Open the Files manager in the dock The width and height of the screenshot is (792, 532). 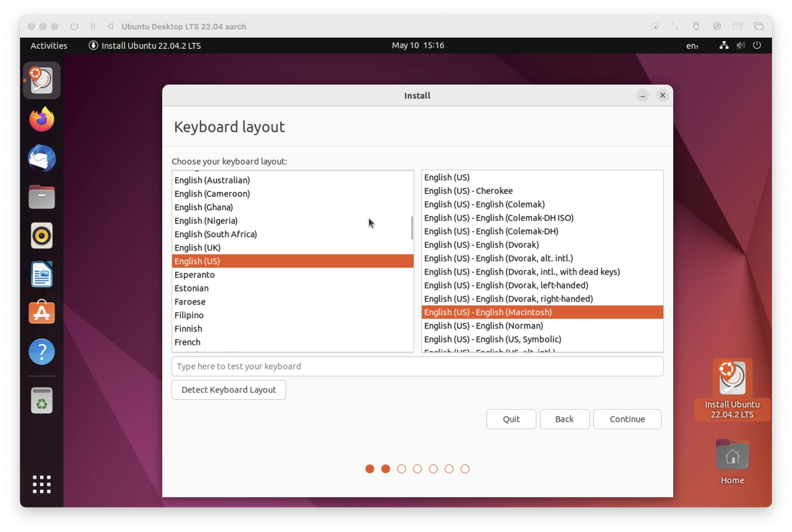click(x=42, y=197)
